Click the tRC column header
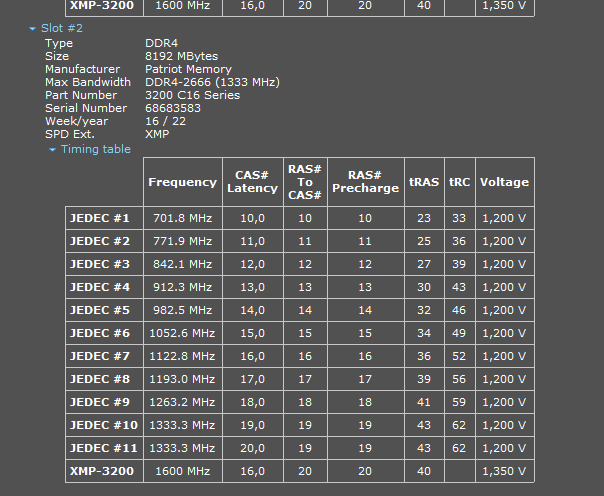The image size is (604, 496). click(459, 182)
